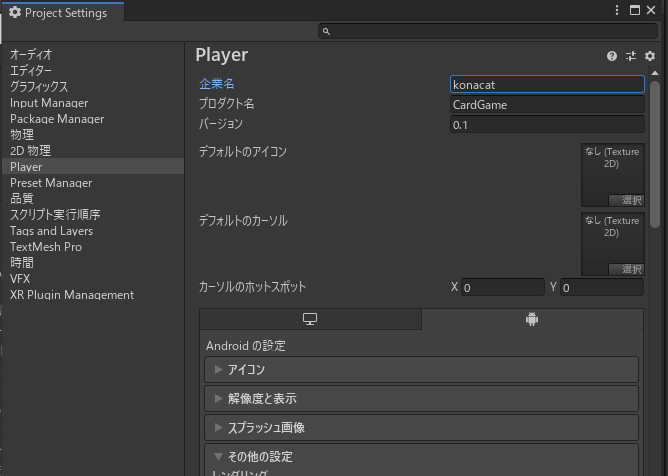The image size is (668, 476).
Task: Open Preset Manager settings
Action: [x=93, y=183]
